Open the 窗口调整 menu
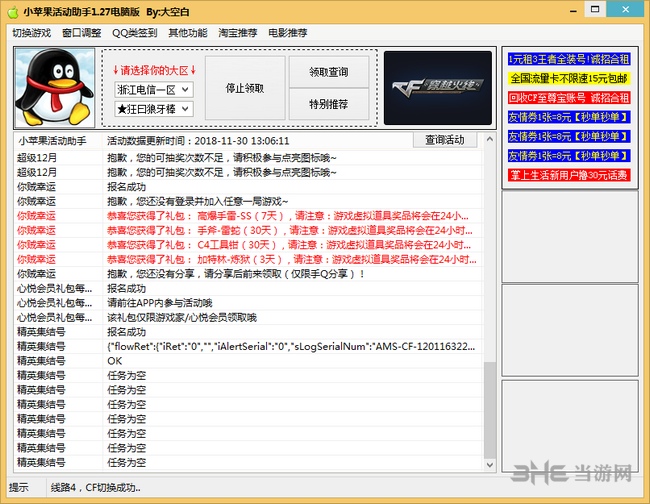This screenshot has width=650, height=504. coord(82,33)
